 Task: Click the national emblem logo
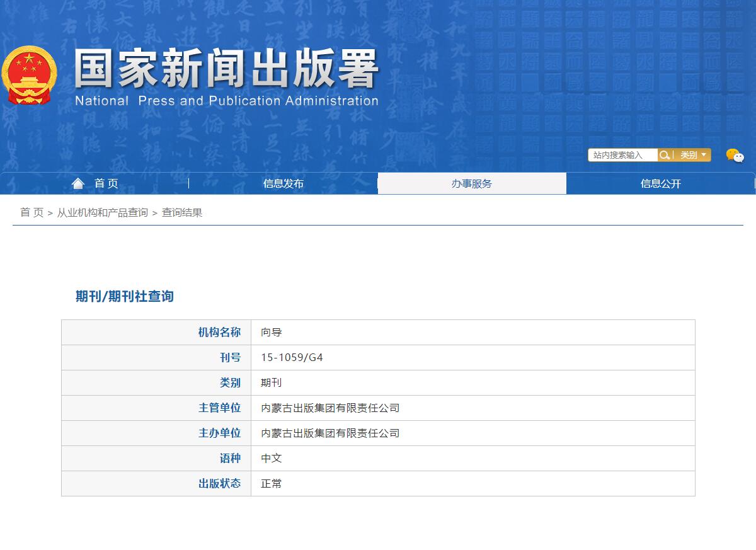[29, 76]
